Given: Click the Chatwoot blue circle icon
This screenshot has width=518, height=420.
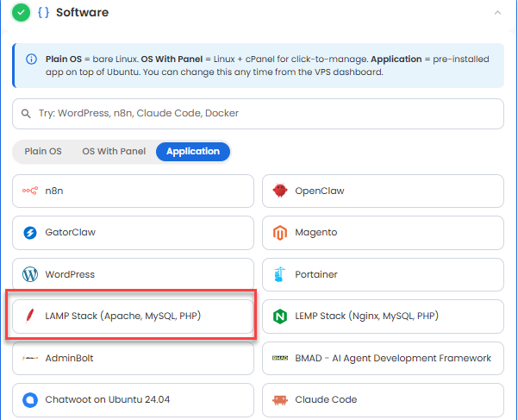Looking at the screenshot, I should coord(29,400).
